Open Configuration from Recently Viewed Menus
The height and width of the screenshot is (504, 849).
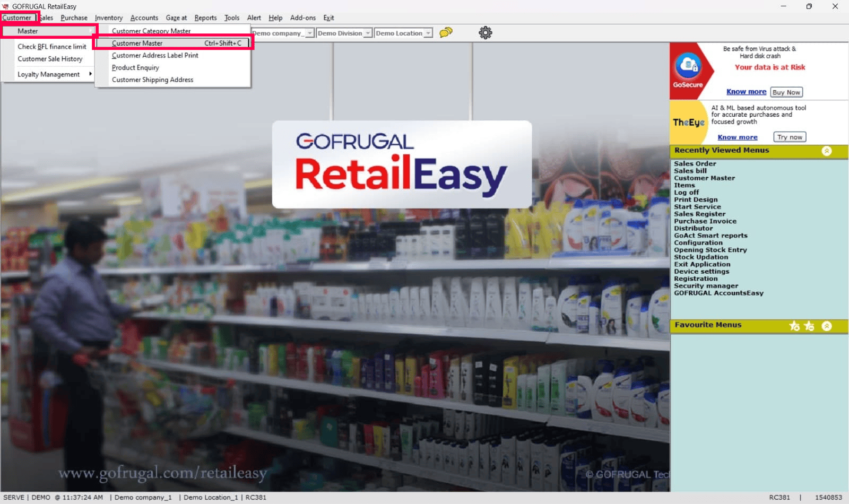[698, 242]
